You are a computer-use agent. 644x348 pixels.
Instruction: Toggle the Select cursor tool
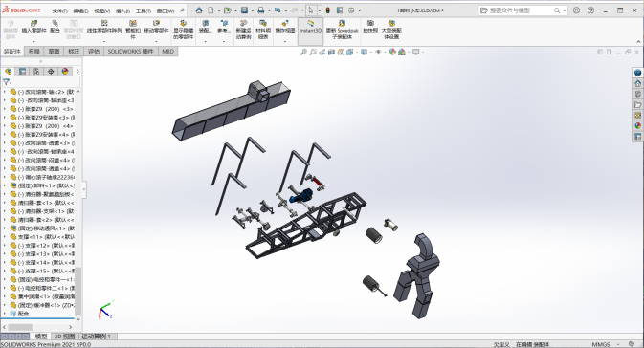[311, 11]
